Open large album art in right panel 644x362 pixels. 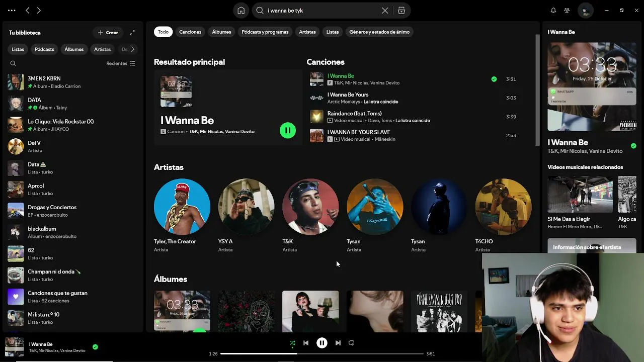[x=592, y=87]
